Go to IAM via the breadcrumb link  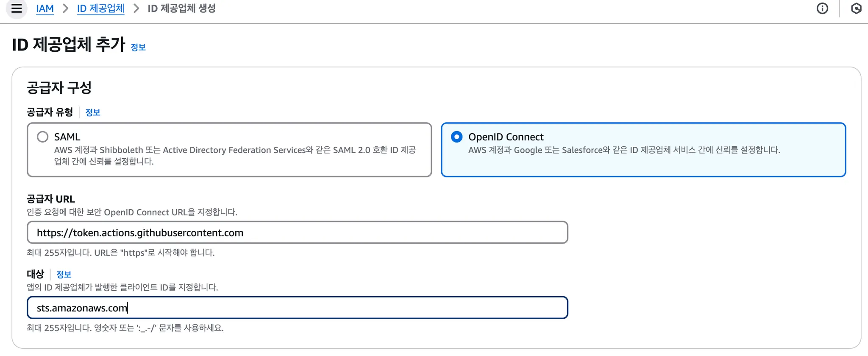(45, 8)
